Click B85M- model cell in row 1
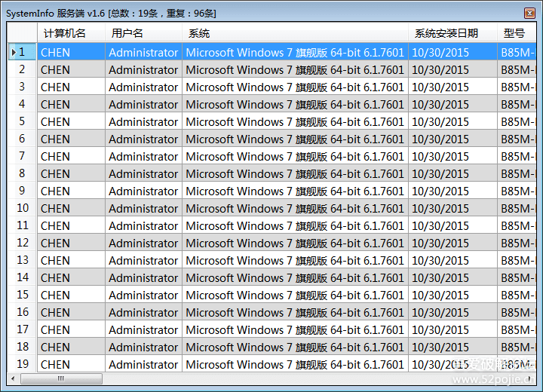Image resolution: width=543 pixels, height=392 pixels. [517, 52]
